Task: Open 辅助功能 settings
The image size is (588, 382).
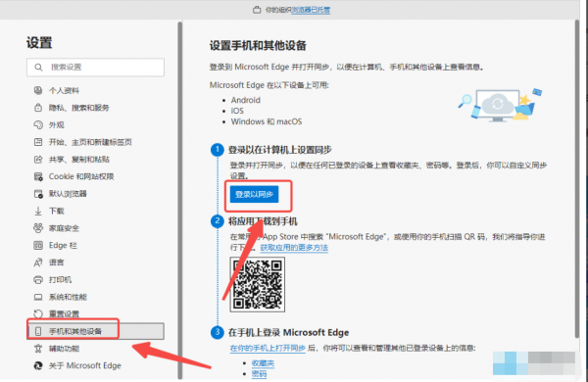Action: [x=64, y=349]
